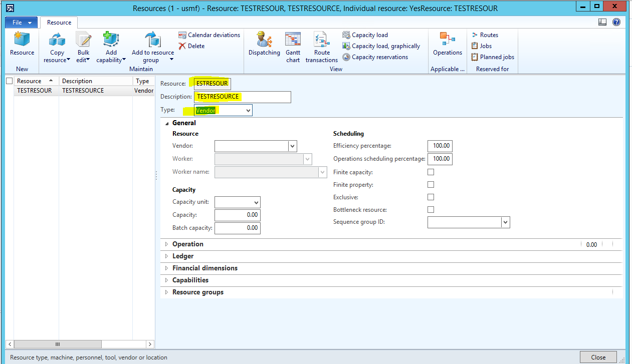
Task: Open the Type dropdown showing Vendor
Action: click(x=248, y=110)
